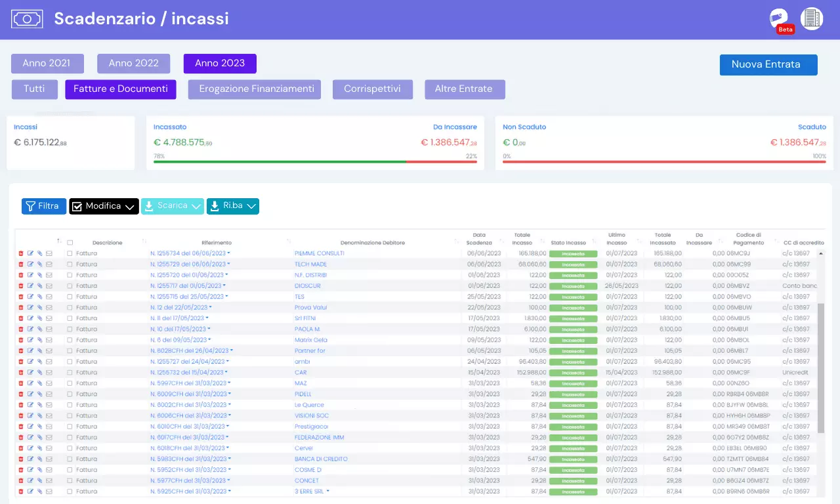This screenshot has width=840, height=504.
Task: Delete invoice N. 6 del 09/05/2023
Action: click(20, 340)
